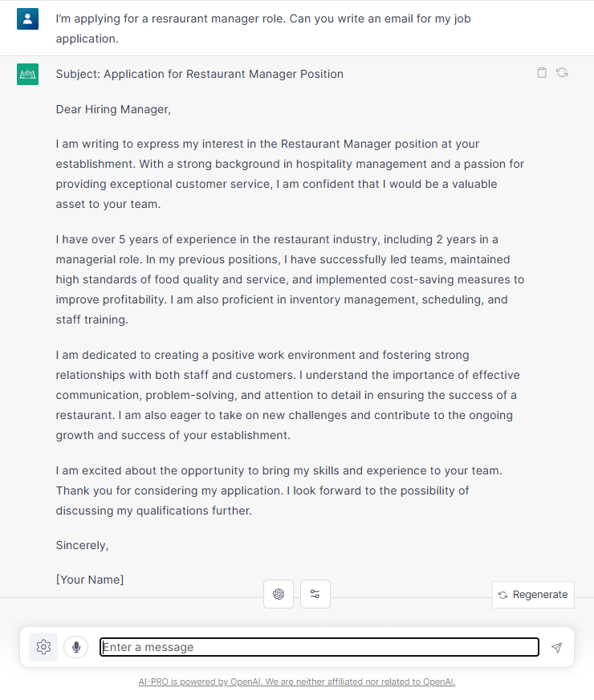The width and height of the screenshot is (594, 700).
Task: Click the 'Dear Hiring Manager' greeting line
Action: pos(115,109)
